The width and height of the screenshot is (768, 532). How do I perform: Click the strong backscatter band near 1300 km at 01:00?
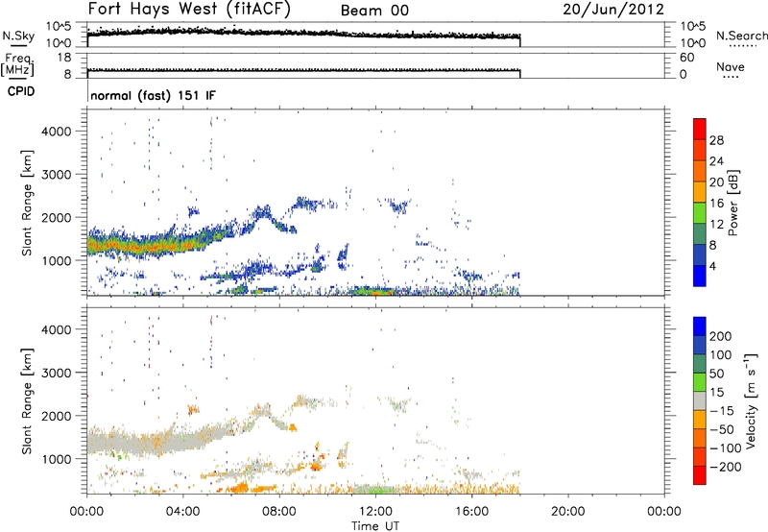[x=111, y=245]
